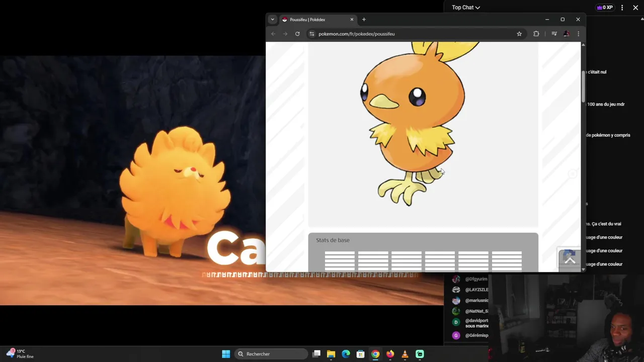Click the chat message ending 'Ça c'est du vrai'

604,224
